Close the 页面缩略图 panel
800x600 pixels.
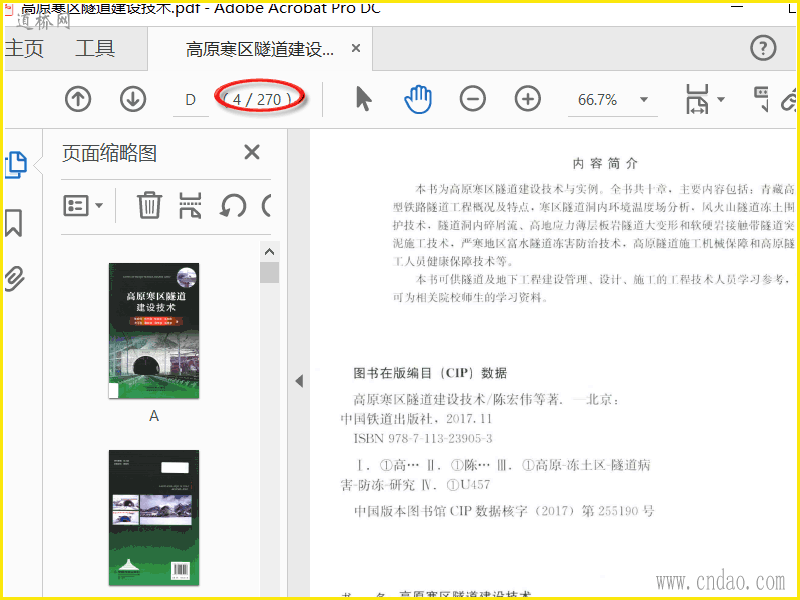click(x=252, y=152)
